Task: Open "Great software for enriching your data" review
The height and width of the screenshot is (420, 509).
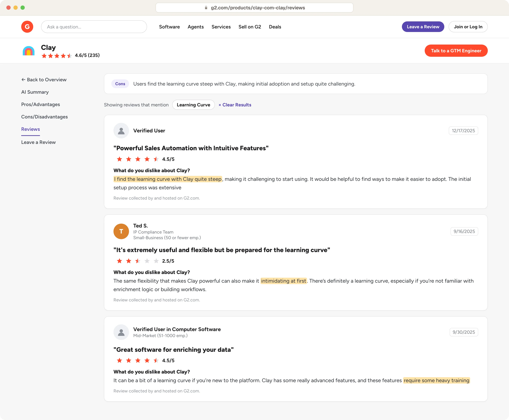Action: [x=173, y=350]
